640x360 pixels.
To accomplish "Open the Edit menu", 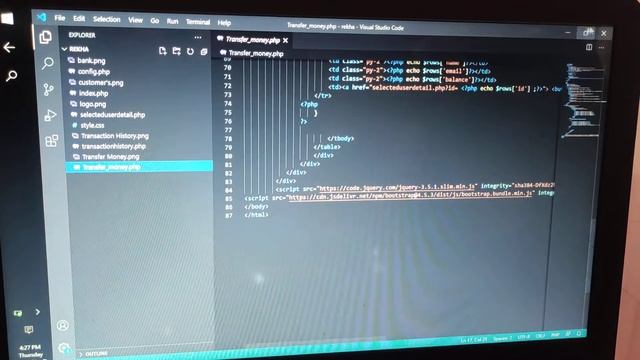I will point(79,18).
